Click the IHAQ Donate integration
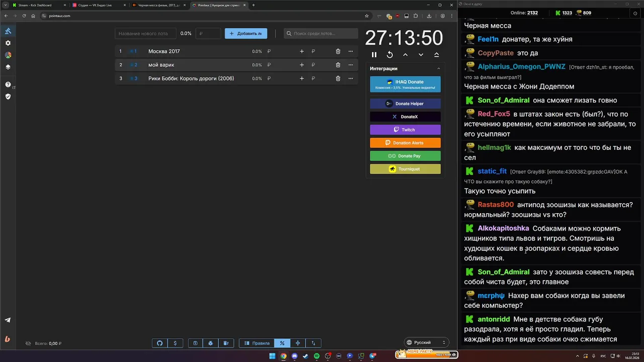This screenshot has height=362, width=644. tap(405, 84)
